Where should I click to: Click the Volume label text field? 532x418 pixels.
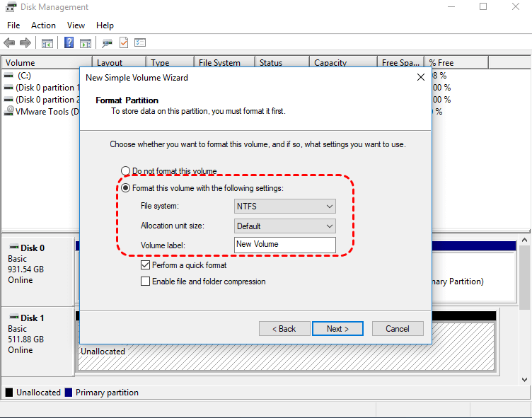point(285,245)
